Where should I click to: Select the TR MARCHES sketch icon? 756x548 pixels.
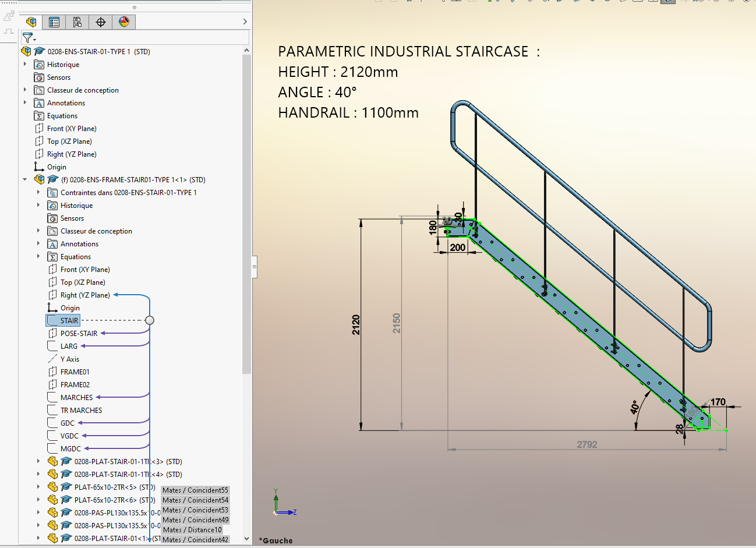[x=52, y=411]
